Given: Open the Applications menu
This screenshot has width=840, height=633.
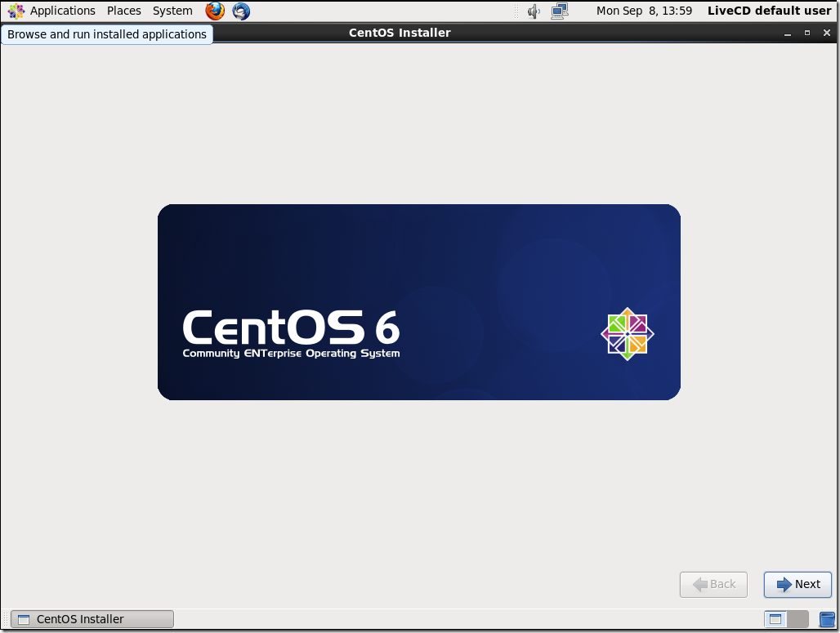Looking at the screenshot, I should point(51,11).
